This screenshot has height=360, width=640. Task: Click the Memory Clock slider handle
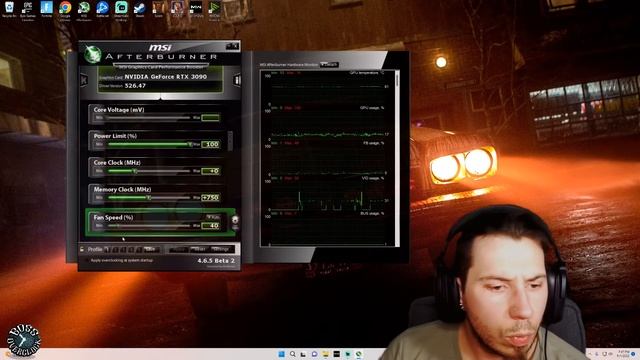click(149, 198)
